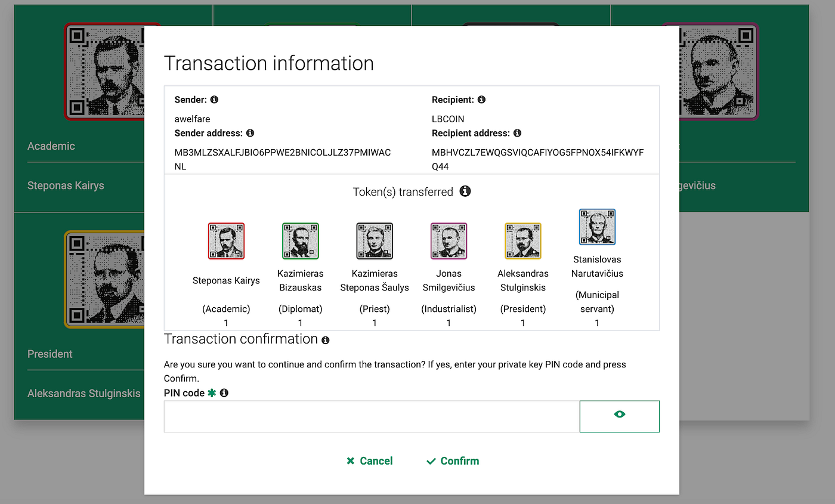835x504 pixels.
Task: Select the Steponas Kairys token thumbnail
Action: 226,241
